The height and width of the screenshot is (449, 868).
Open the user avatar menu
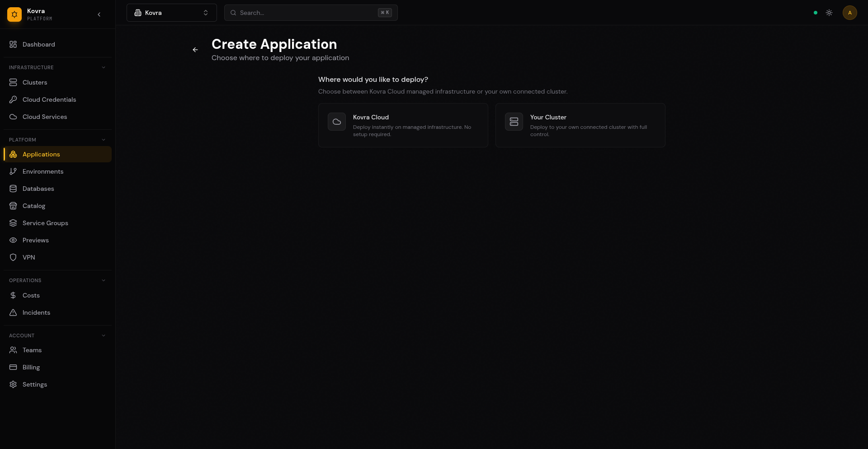tap(850, 13)
